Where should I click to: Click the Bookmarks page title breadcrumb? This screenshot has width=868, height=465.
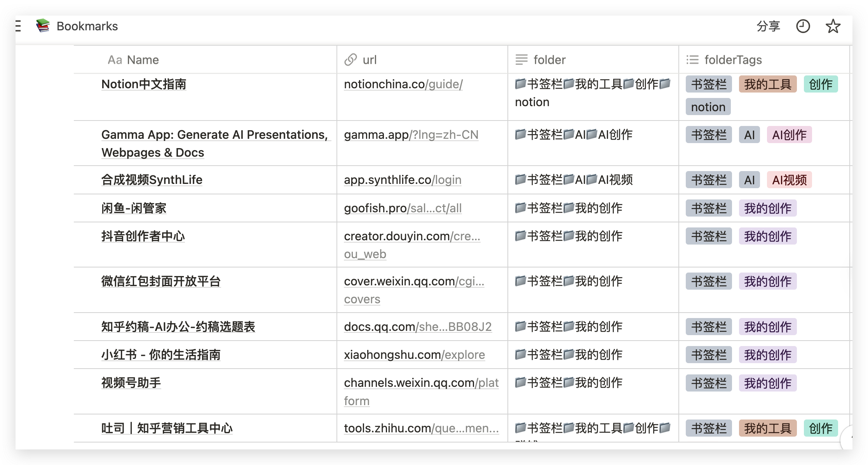coord(87,26)
